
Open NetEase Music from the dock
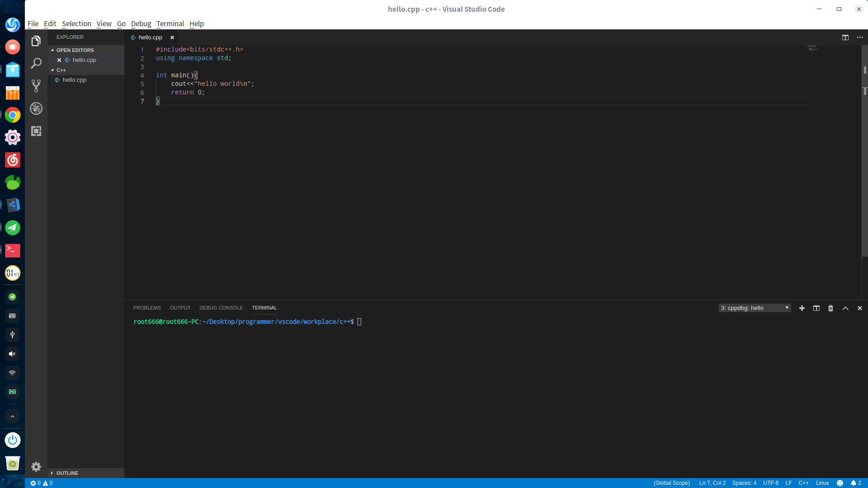click(x=13, y=160)
